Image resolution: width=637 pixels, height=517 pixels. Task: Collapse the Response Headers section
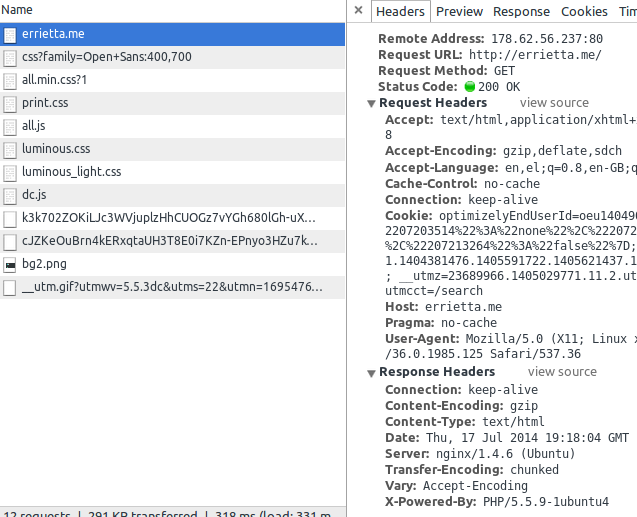coord(371,373)
